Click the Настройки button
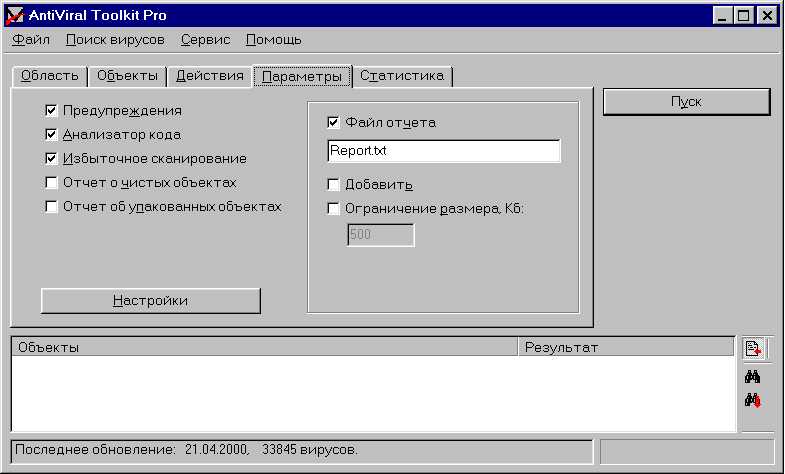This screenshot has height=474, width=785. [151, 300]
